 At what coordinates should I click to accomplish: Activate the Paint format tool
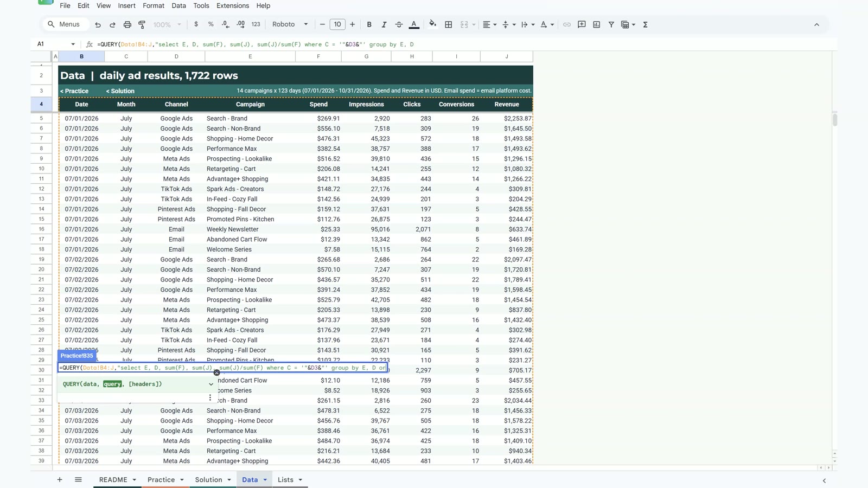[x=142, y=24]
